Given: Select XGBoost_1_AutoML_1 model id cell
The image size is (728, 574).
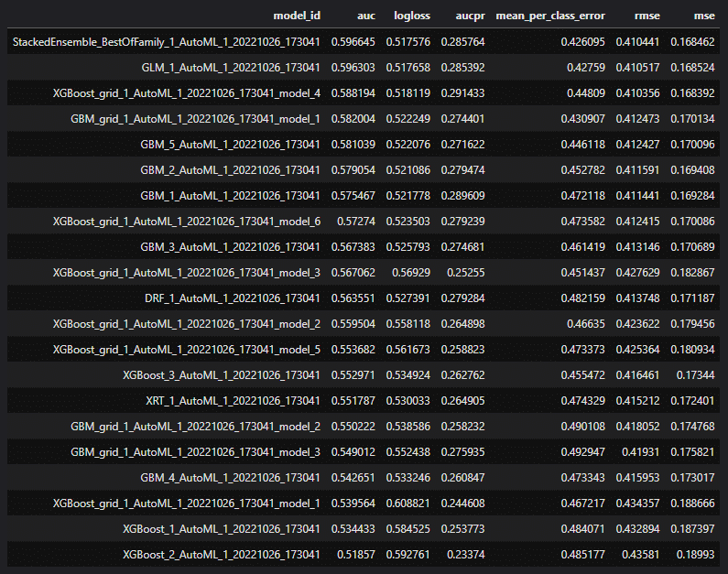Looking at the screenshot, I should tap(222, 529).
